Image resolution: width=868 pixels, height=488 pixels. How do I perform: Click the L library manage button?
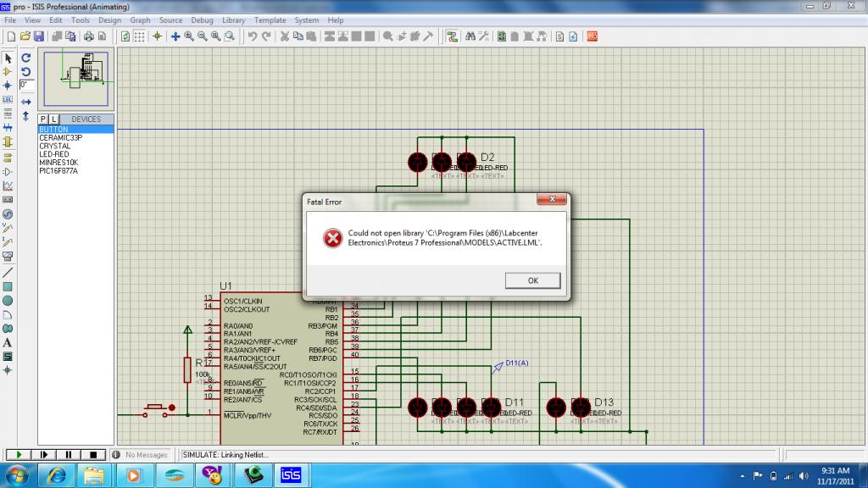click(x=53, y=119)
